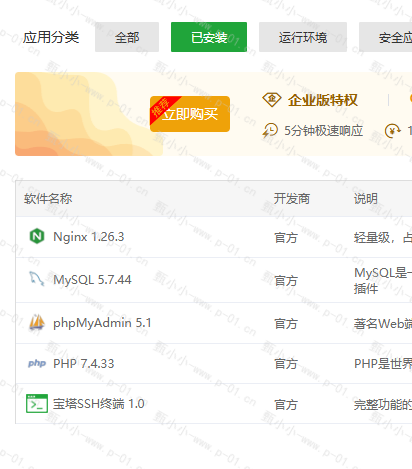Click the Nginx green hexagon icon
Screen dimensions: 412x469
(x=37, y=236)
